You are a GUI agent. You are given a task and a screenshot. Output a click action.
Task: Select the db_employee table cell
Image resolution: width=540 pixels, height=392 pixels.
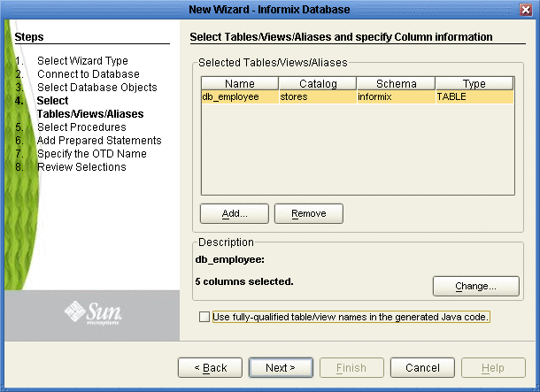240,96
